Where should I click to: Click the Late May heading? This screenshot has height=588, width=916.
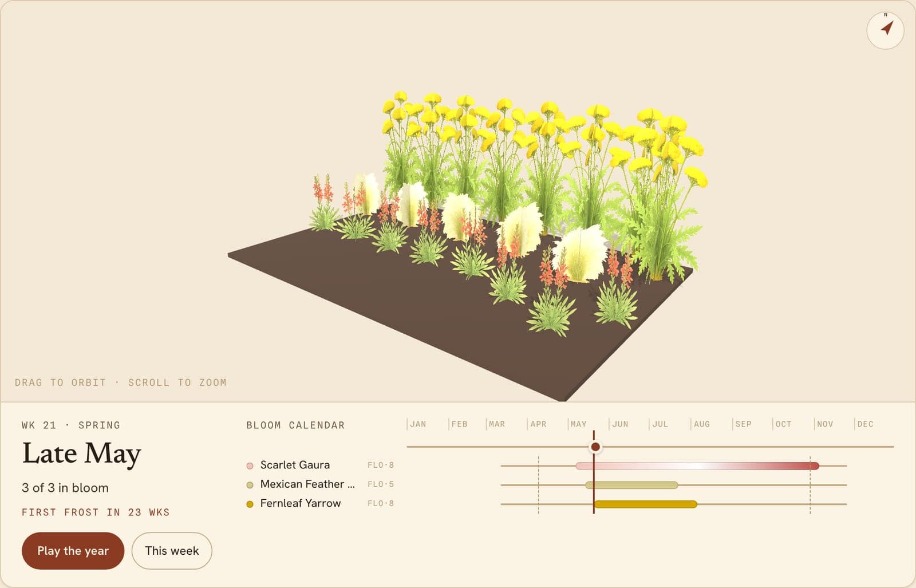pos(81,454)
